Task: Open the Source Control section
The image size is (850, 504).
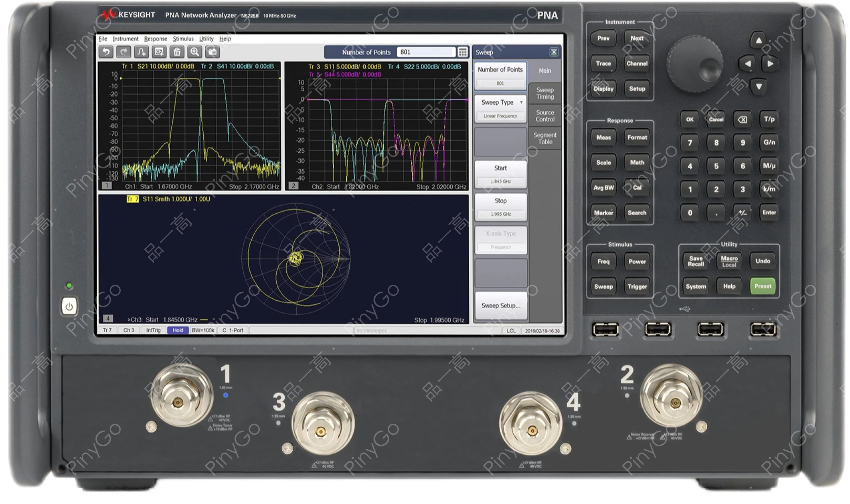Action: (545, 115)
